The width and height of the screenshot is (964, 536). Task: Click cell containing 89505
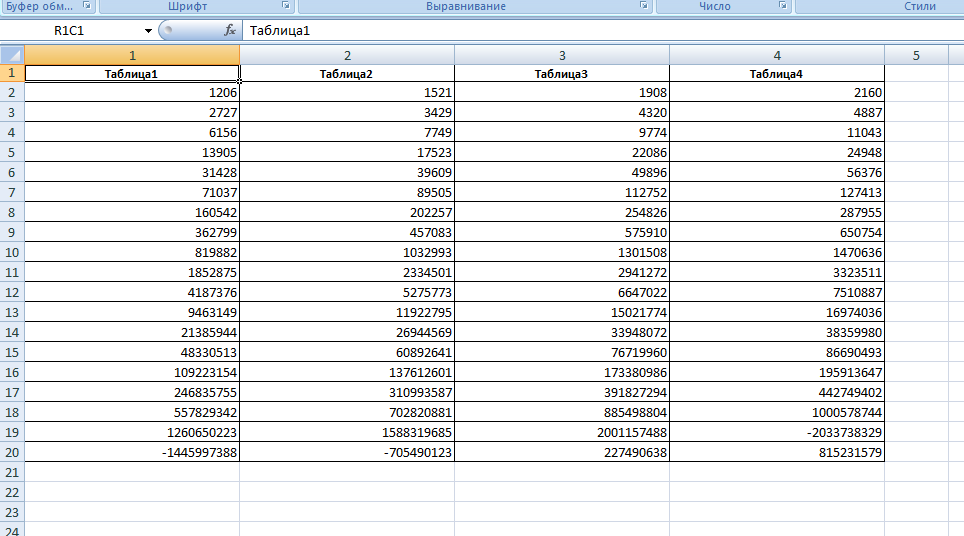point(347,193)
